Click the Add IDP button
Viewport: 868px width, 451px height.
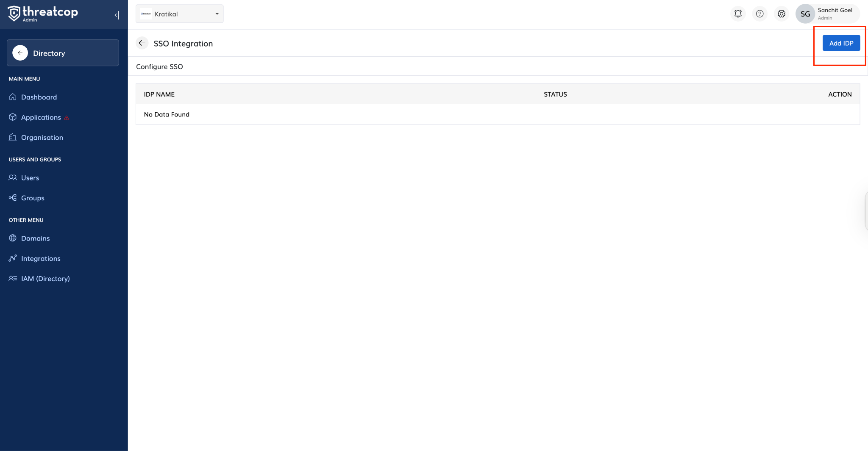pos(841,43)
